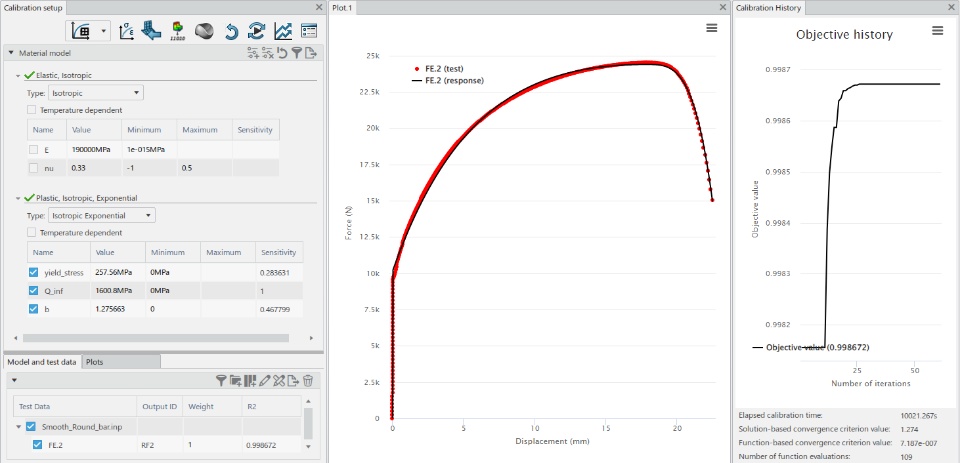
Task: Click the add-parameter sliders icon
Action: point(253,53)
